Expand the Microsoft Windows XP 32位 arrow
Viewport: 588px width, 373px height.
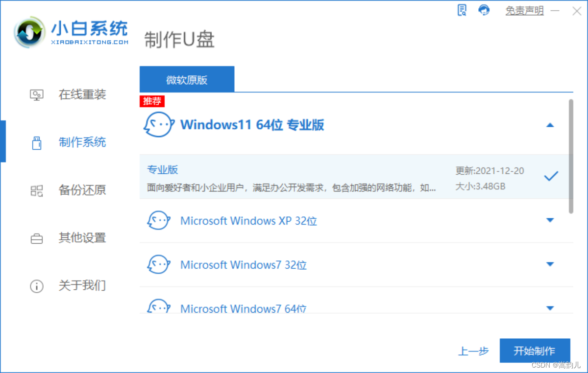(x=550, y=220)
